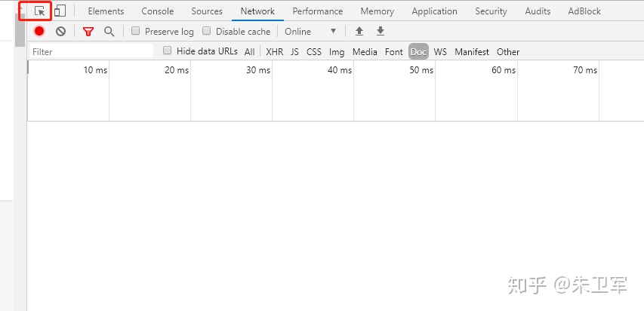Viewport: 644px width, 311px height.
Task: Switch to the Memory tab
Action: click(377, 11)
